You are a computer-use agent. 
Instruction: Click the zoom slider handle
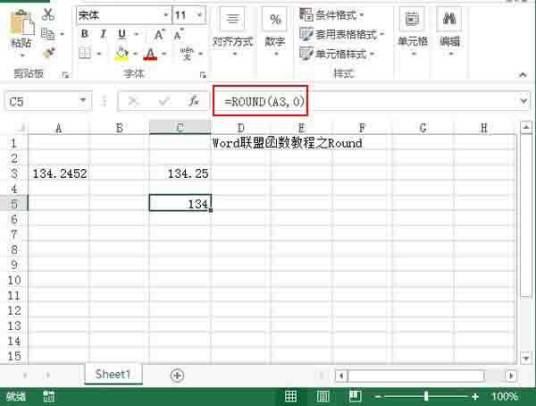(x=426, y=396)
